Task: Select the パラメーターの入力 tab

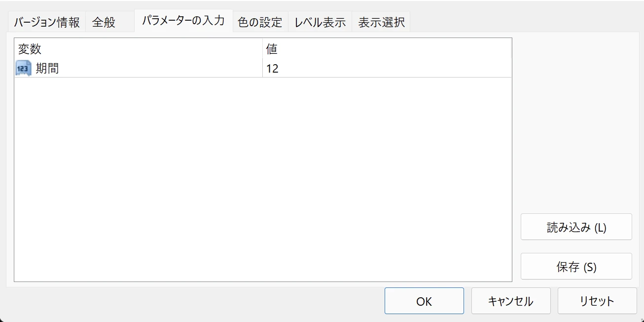Action: pyautogui.click(x=183, y=21)
